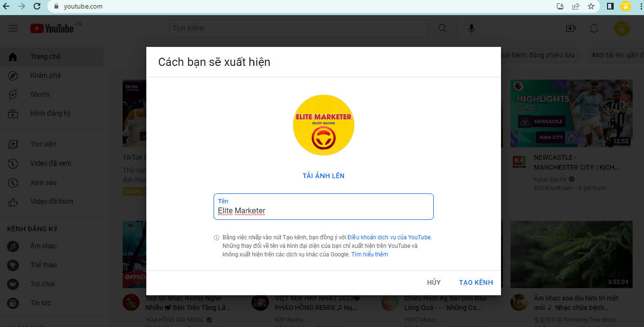This screenshot has height=327, width=644.
Task: Select Trang chủ in the sidebar
Action: tap(45, 56)
